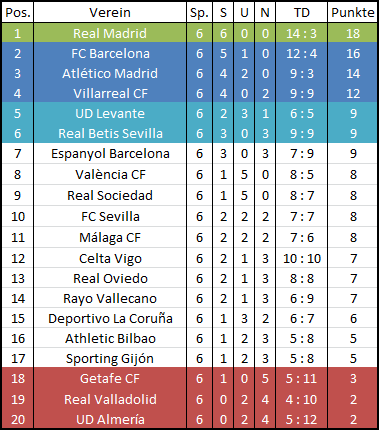Click the Espanyol Barcelona cell

point(110,154)
